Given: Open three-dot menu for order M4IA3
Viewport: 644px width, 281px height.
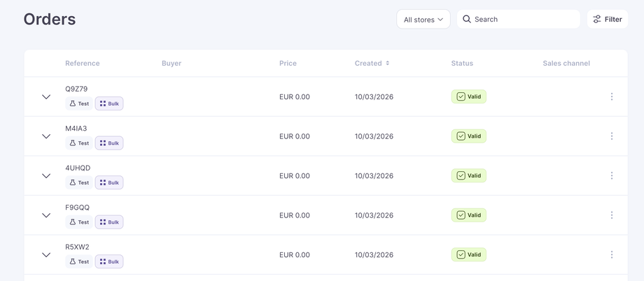Looking at the screenshot, I should click(x=611, y=136).
